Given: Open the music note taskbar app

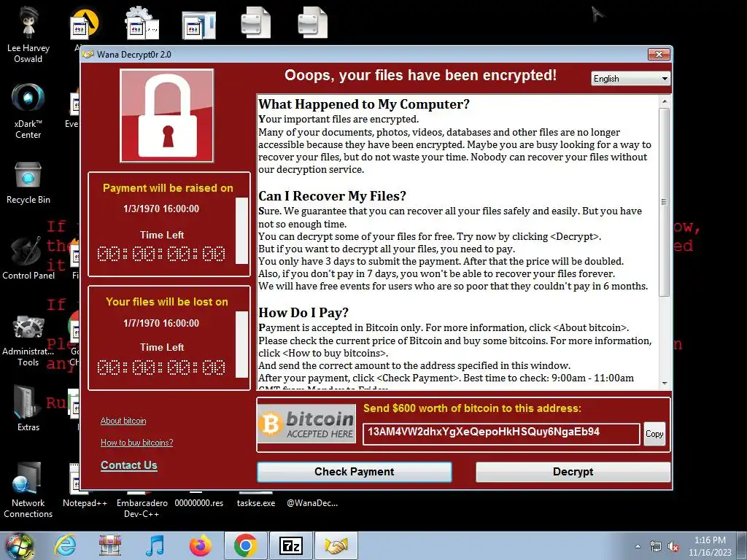Looking at the screenshot, I should point(155,545).
